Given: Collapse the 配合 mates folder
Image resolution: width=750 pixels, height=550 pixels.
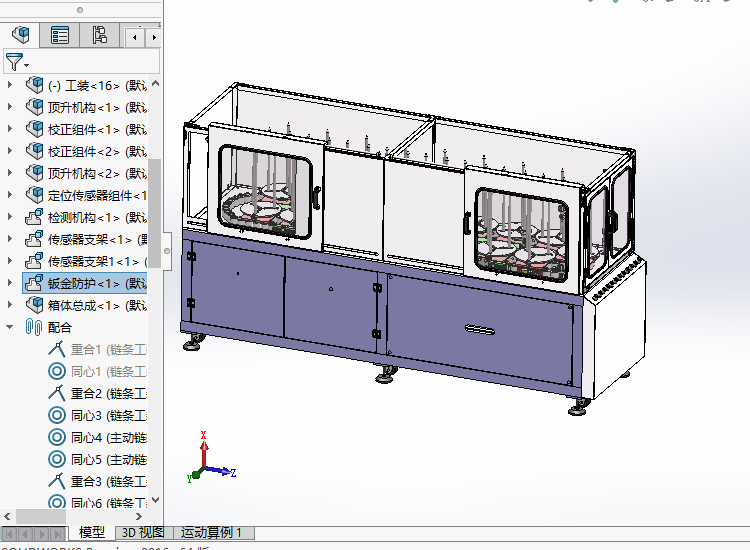Looking at the screenshot, I should (10, 327).
